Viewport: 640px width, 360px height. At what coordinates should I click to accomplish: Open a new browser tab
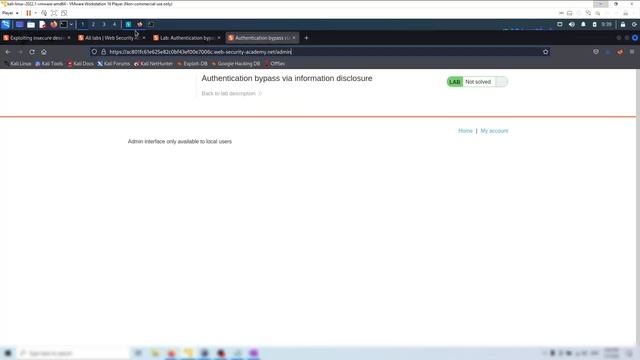(x=307, y=38)
